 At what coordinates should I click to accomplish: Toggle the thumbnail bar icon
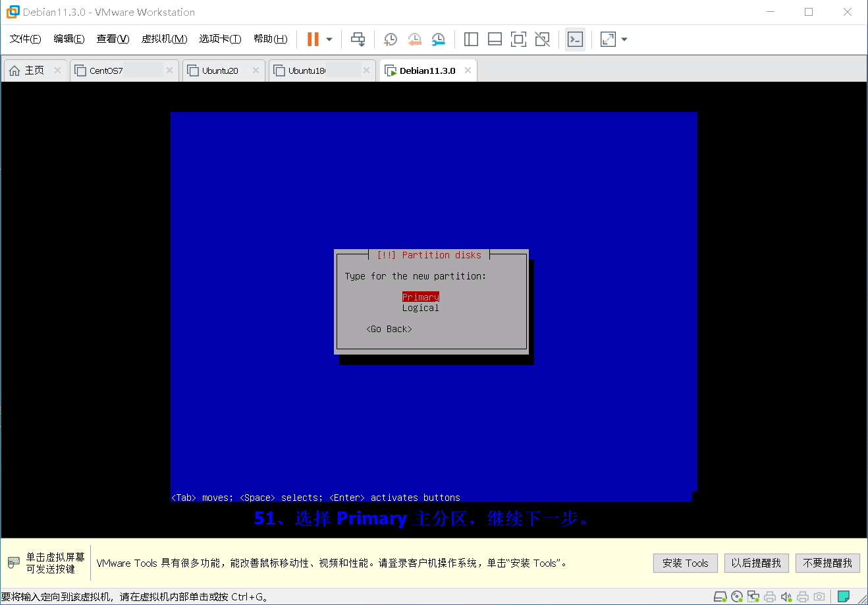(495, 40)
